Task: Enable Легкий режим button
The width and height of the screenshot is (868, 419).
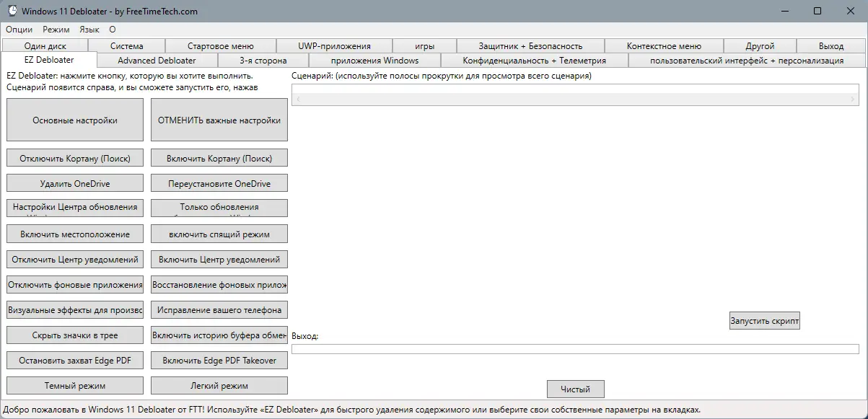Action: pos(219,385)
